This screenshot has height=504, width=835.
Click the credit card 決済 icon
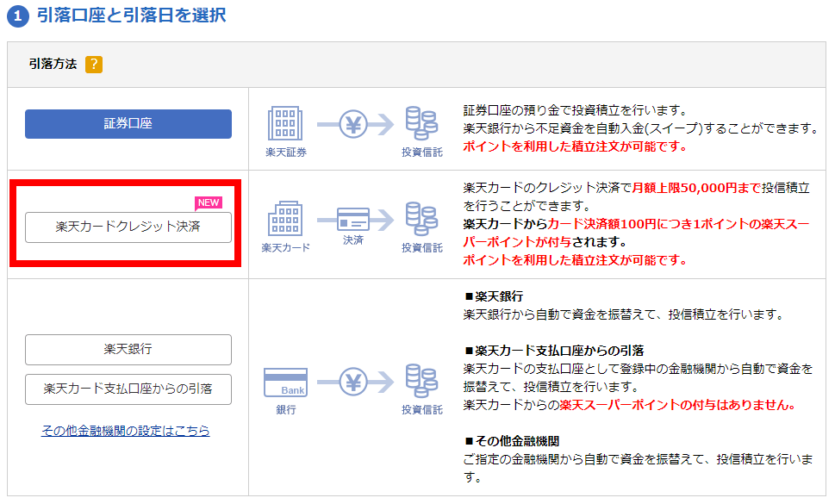coord(353,220)
